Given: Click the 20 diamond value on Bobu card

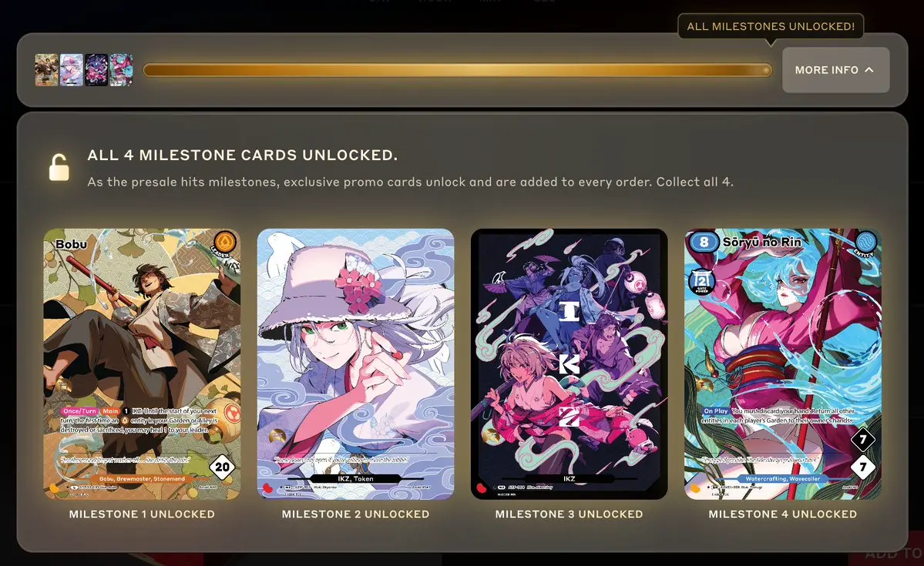Looking at the screenshot, I should click(222, 467).
